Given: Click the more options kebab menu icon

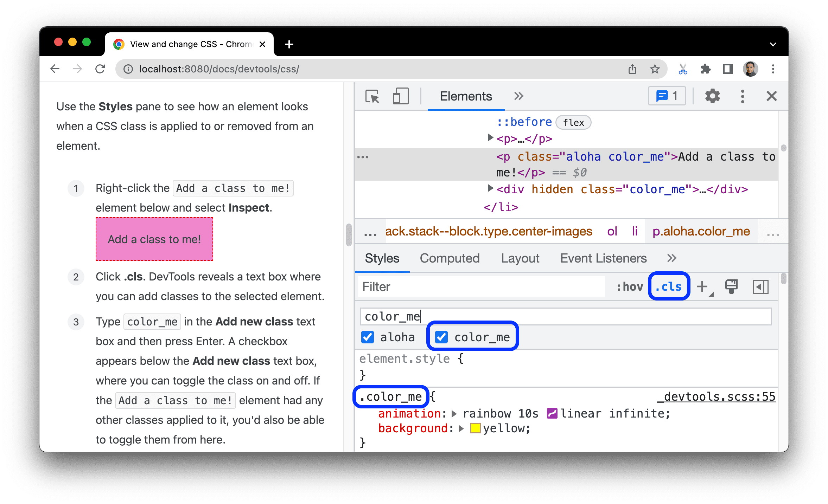Looking at the screenshot, I should 742,96.
